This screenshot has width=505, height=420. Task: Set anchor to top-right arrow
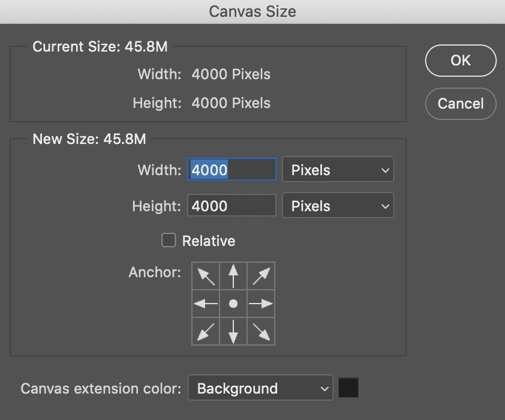[x=261, y=276]
